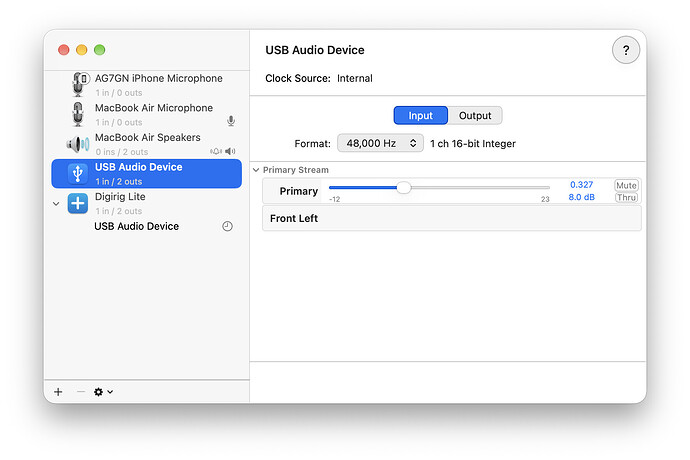
Task: Click the Primary volume slider thumb
Action: click(x=404, y=188)
